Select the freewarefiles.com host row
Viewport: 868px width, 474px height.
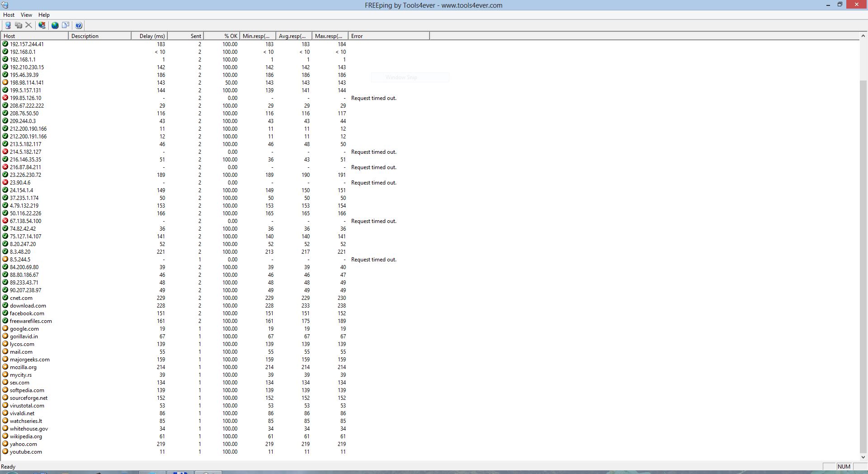pyautogui.click(x=215, y=321)
